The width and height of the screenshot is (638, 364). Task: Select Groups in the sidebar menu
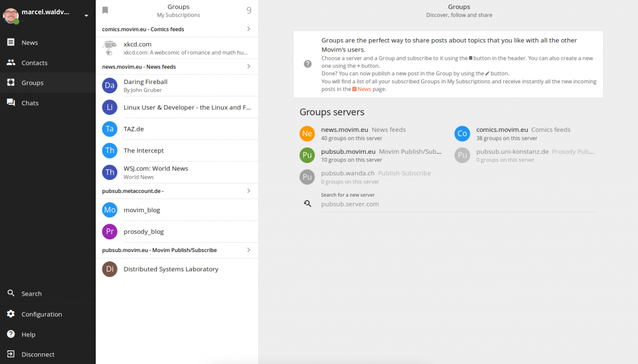tap(47, 83)
